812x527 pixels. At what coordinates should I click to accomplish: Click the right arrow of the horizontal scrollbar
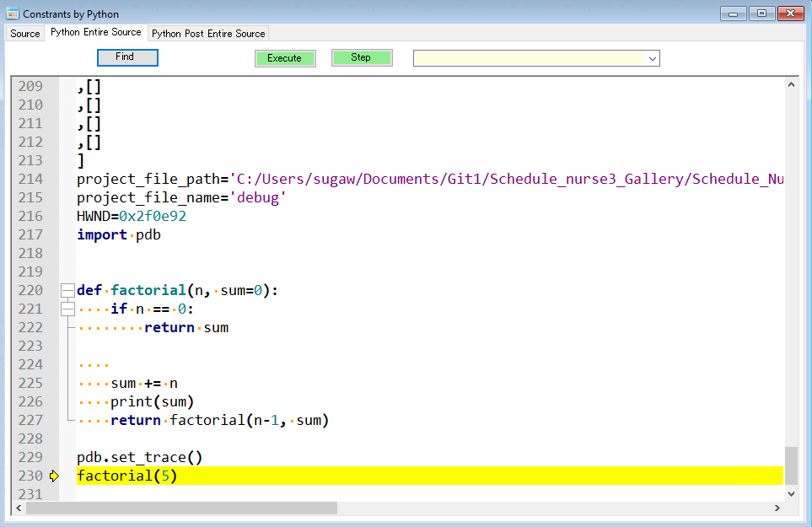777,508
